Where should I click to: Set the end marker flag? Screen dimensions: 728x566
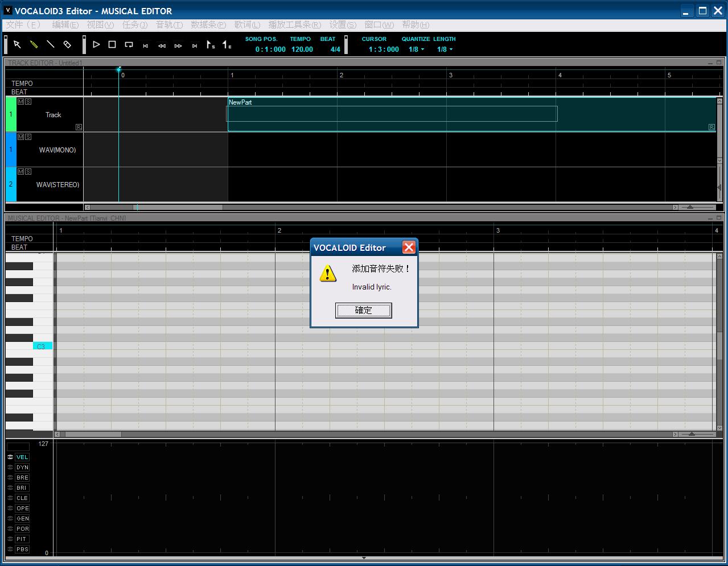pyautogui.click(x=227, y=44)
